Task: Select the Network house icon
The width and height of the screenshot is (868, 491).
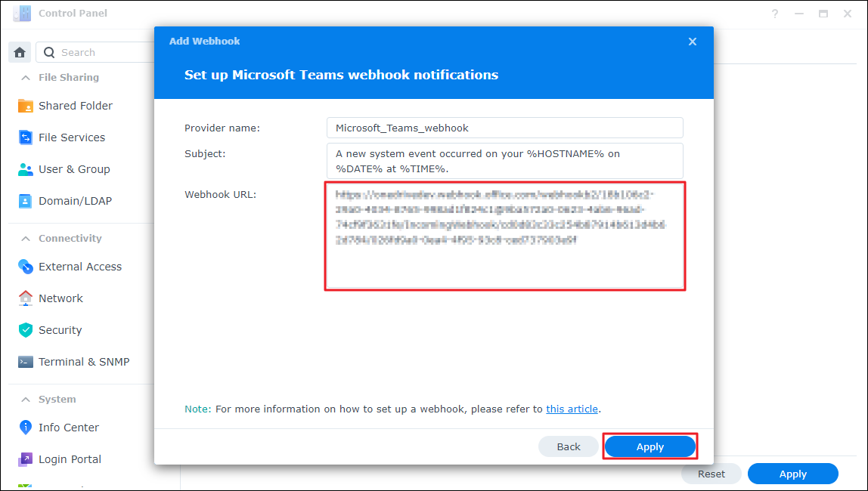Action: click(26, 298)
